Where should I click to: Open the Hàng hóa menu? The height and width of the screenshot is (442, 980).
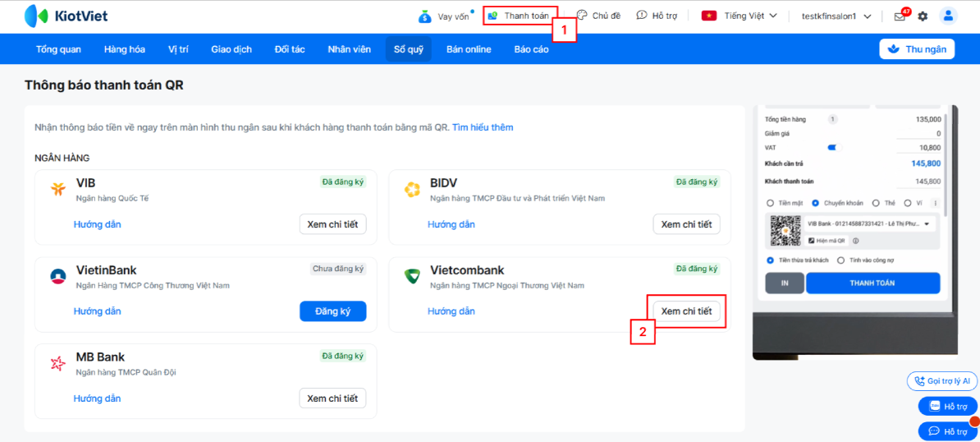[125, 49]
